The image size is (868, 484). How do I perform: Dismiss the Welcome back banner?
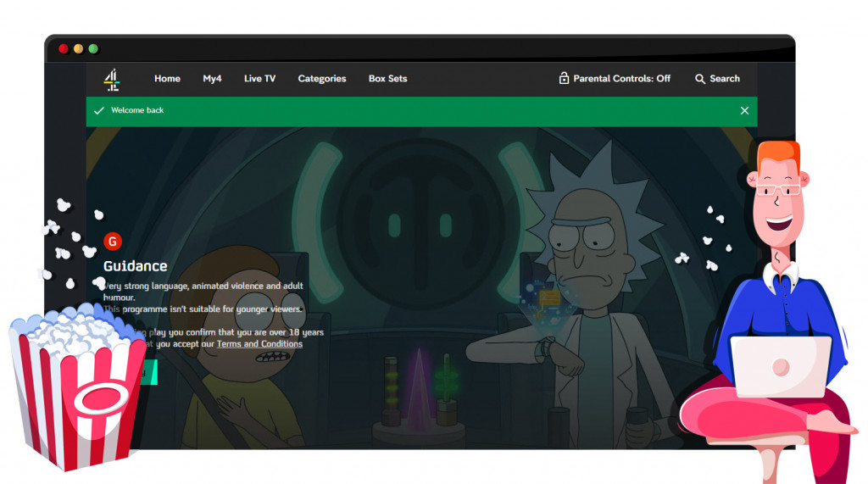point(744,111)
